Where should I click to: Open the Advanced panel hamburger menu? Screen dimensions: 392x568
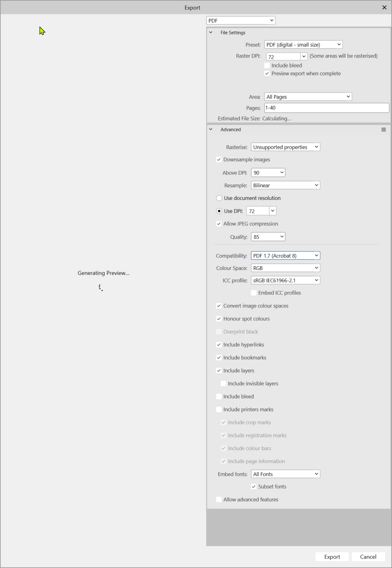pyautogui.click(x=384, y=130)
